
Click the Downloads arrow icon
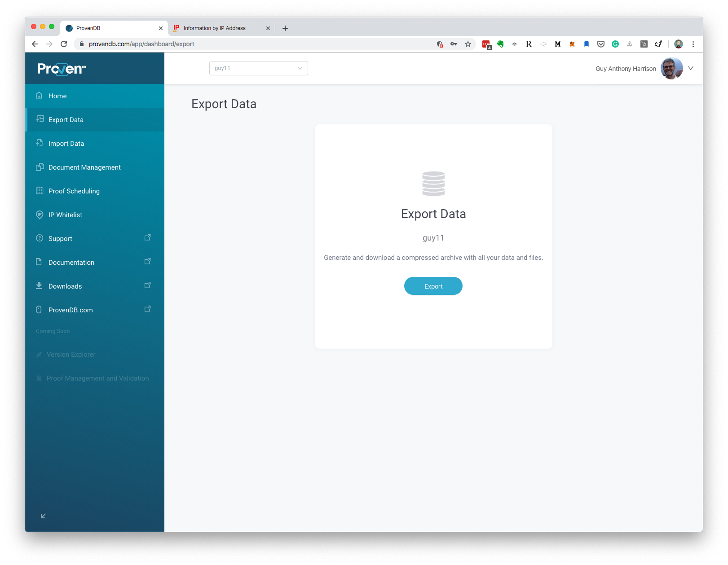point(39,285)
